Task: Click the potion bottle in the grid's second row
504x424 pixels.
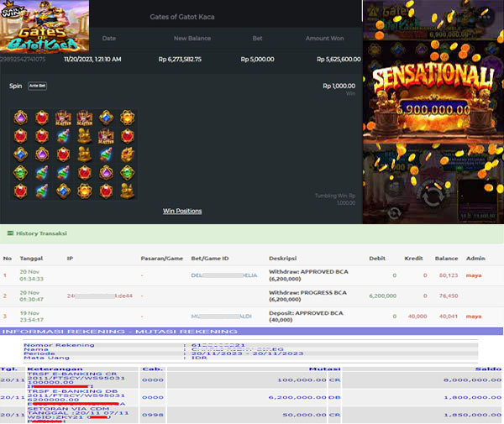Action: coord(63,136)
